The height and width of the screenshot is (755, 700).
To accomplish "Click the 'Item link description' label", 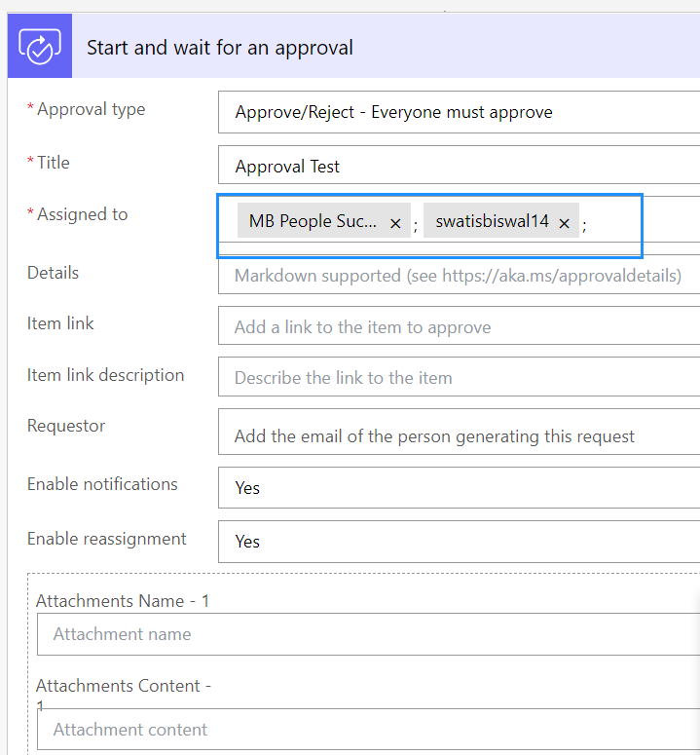I will point(105,375).
